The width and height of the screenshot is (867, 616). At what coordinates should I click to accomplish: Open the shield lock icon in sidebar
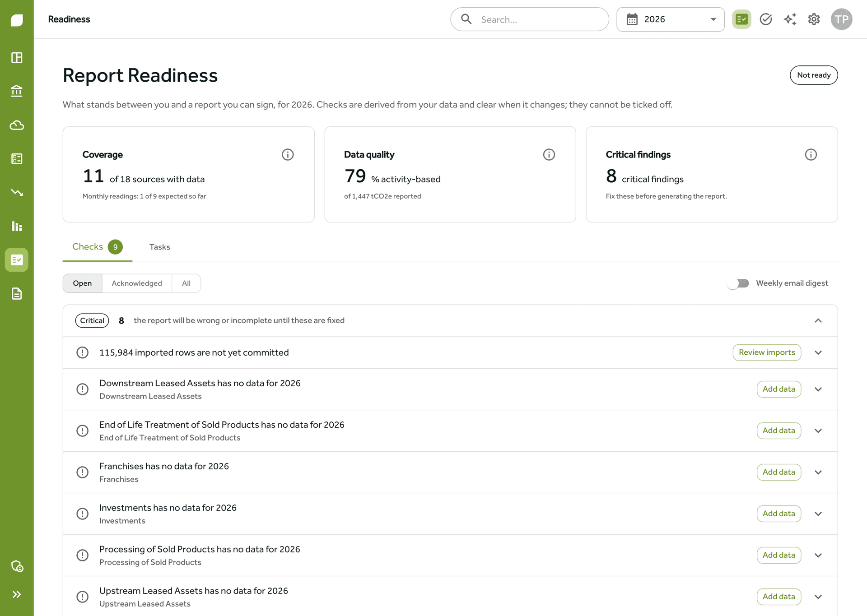[x=17, y=566]
